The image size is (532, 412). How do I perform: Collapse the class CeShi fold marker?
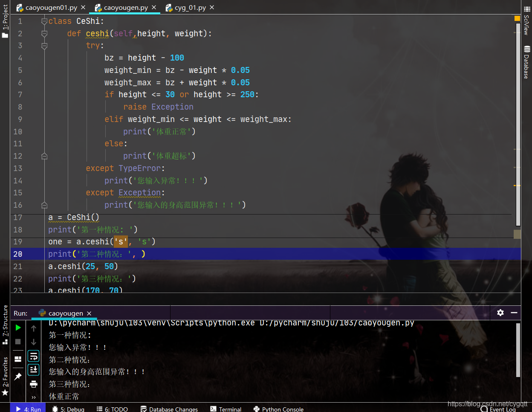click(44, 21)
